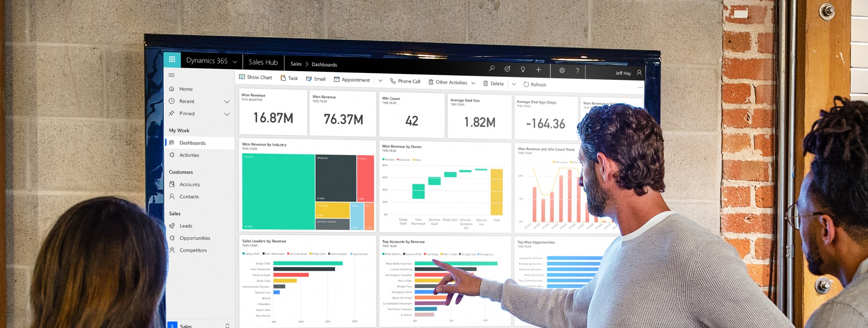
Task: Click Show Chart in command bar
Action: point(255,77)
